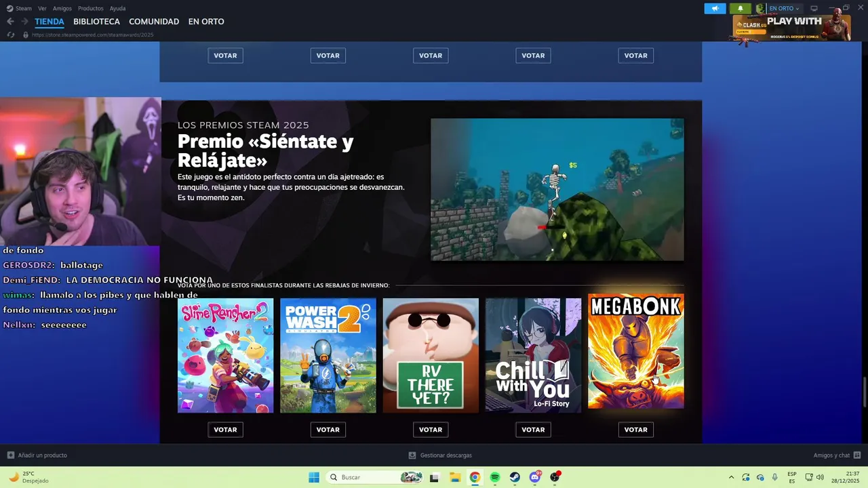Vote for RV There Yet?
Viewport: 868px width, 488px height.
431,430
